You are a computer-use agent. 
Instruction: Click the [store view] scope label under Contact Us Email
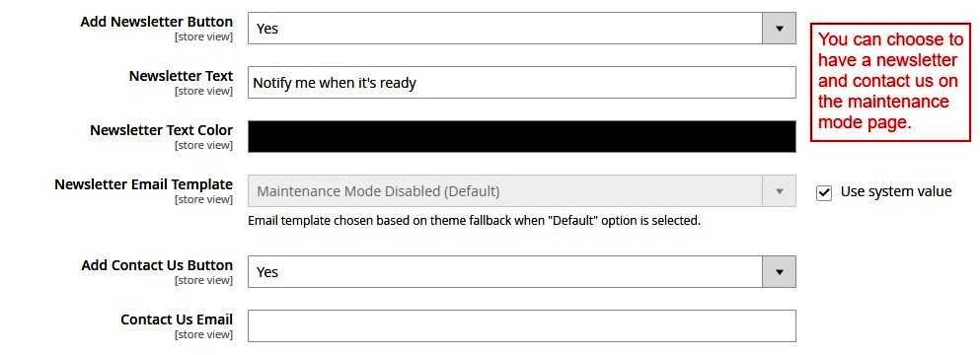pyautogui.click(x=203, y=334)
